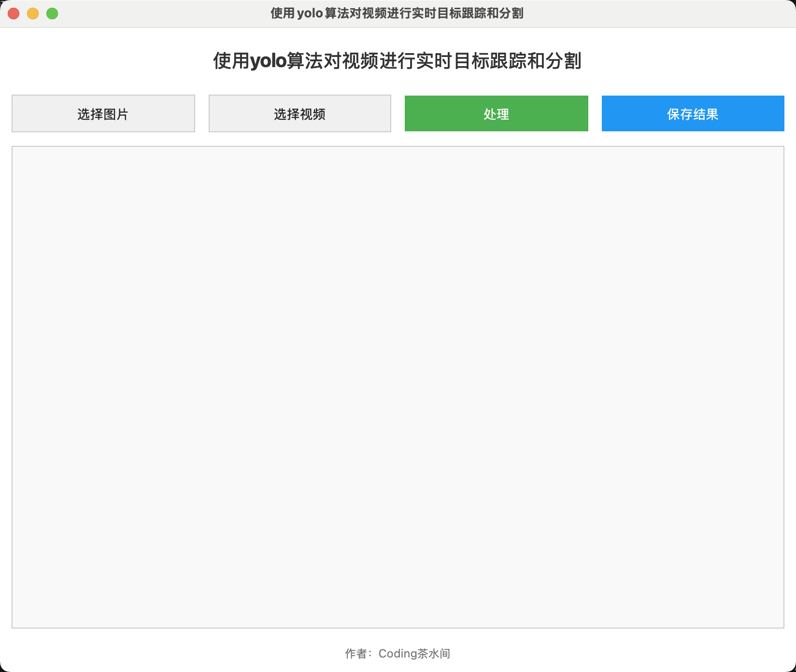
Task: Click the 选择视频 button to choose a video
Action: [299, 113]
